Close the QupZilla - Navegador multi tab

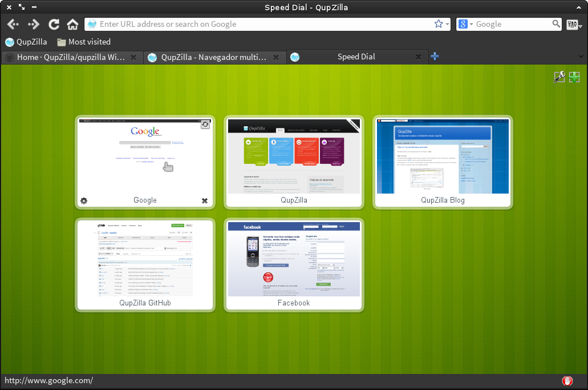coord(276,58)
